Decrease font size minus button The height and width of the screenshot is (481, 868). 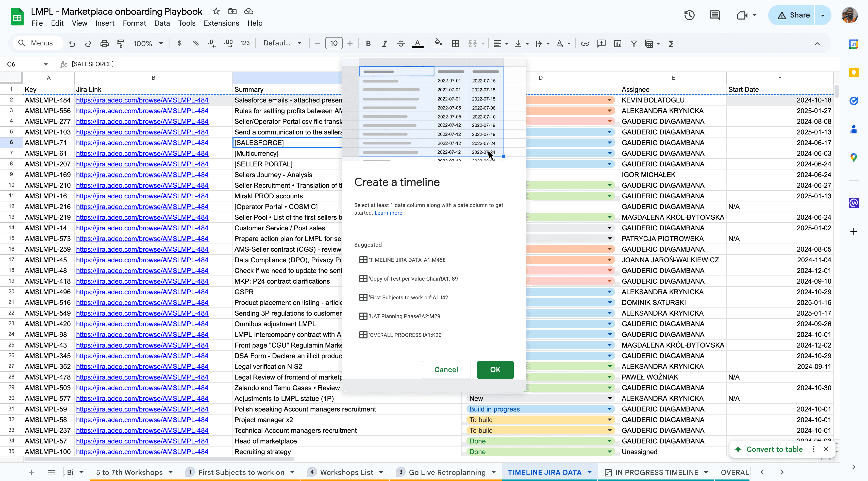click(x=317, y=43)
